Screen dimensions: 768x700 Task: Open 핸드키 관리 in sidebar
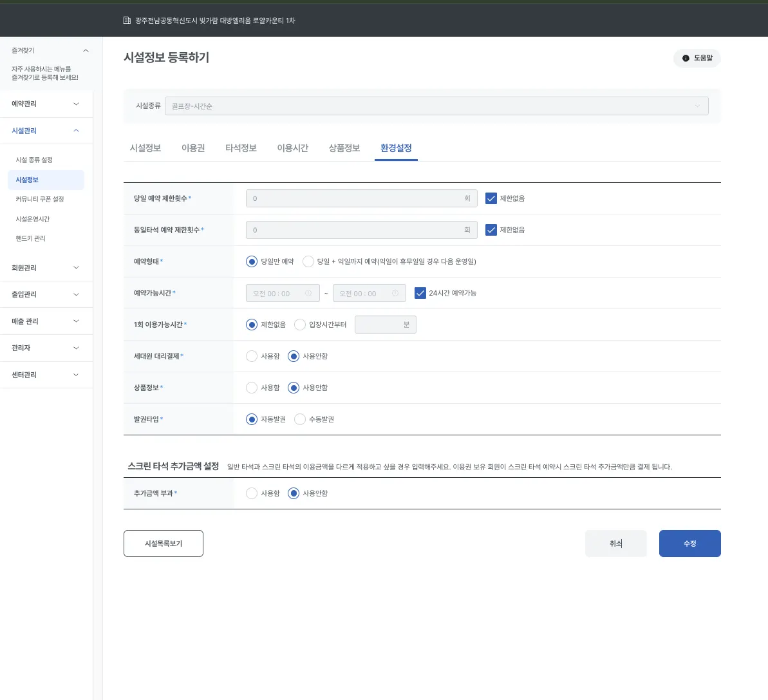pos(30,238)
